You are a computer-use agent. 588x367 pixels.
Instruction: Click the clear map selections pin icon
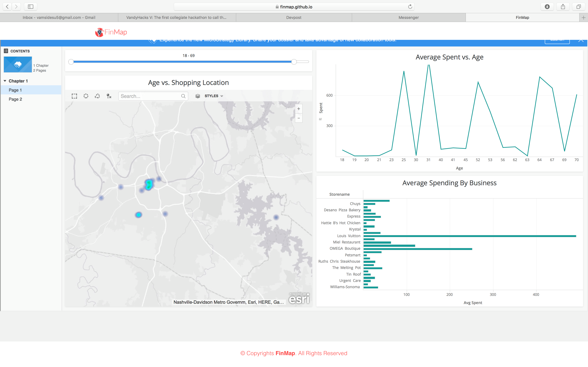coord(109,96)
